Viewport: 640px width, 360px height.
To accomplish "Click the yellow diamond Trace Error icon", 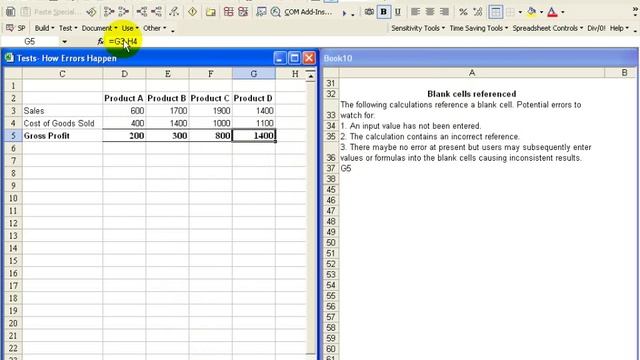I will tap(193, 12).
